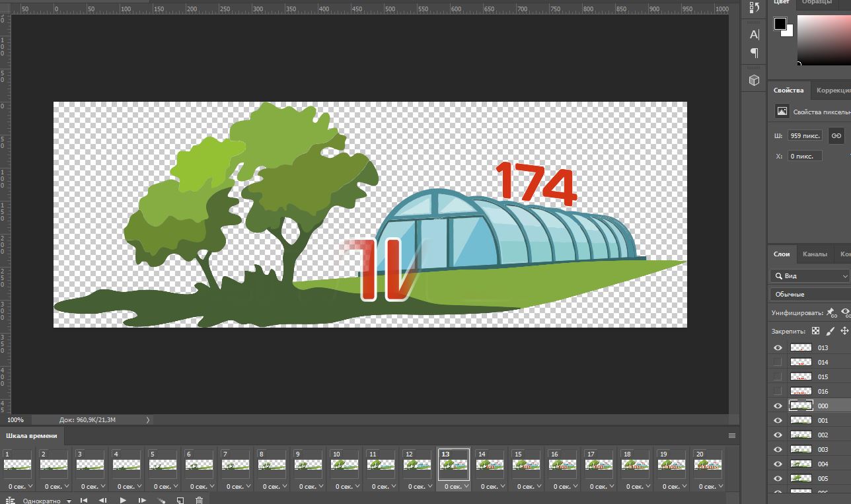The height and width of the screenshot is (504, 851).
Task: Hide layer 001 via eye icon
Action: point(778,420)
